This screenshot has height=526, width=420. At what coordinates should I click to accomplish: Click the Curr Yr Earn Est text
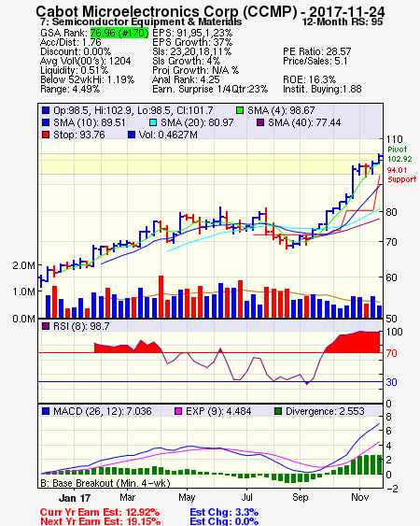coord(100,512)
